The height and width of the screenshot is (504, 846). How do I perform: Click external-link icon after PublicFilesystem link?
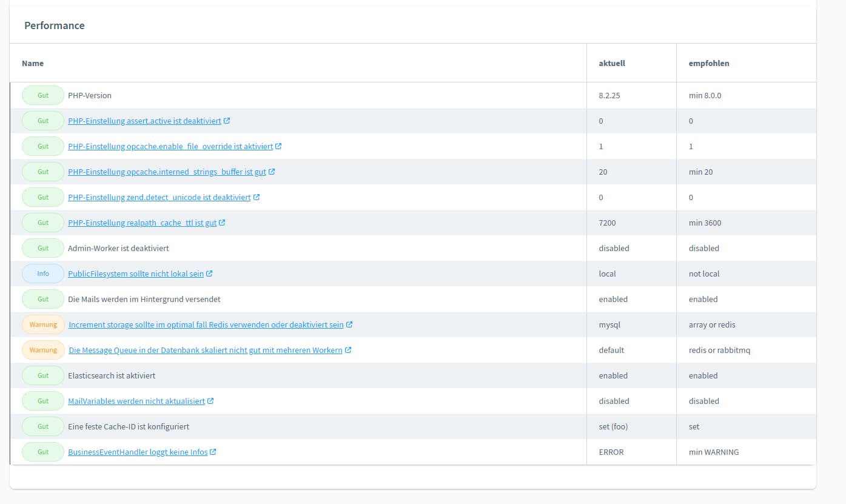pyautogui.click(x=209, y=274)
